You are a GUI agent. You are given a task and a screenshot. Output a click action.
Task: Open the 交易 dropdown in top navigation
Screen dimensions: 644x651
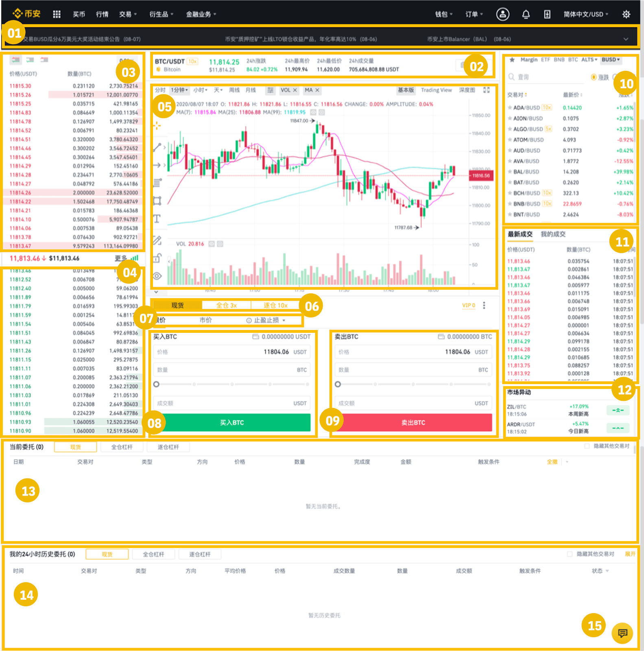pyautogui.click(x=128, y=14)
